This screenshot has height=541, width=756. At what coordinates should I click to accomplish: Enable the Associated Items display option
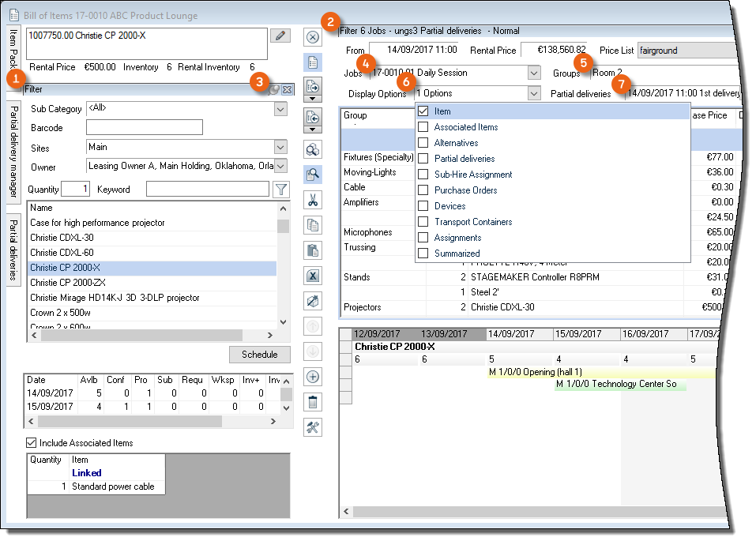(423, 127)
